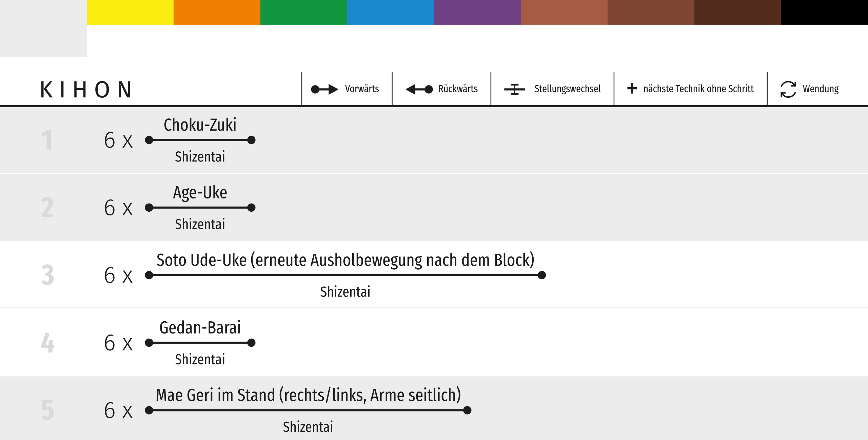
Task: Click the Age-Uke technique label
Action: click(x=200, y=192)
